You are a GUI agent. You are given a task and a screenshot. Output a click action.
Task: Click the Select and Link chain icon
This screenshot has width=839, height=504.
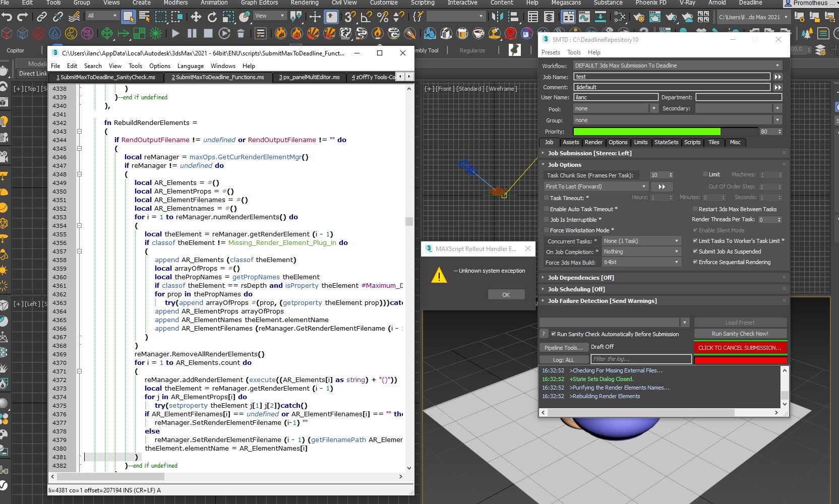click(x=42, y=17)
